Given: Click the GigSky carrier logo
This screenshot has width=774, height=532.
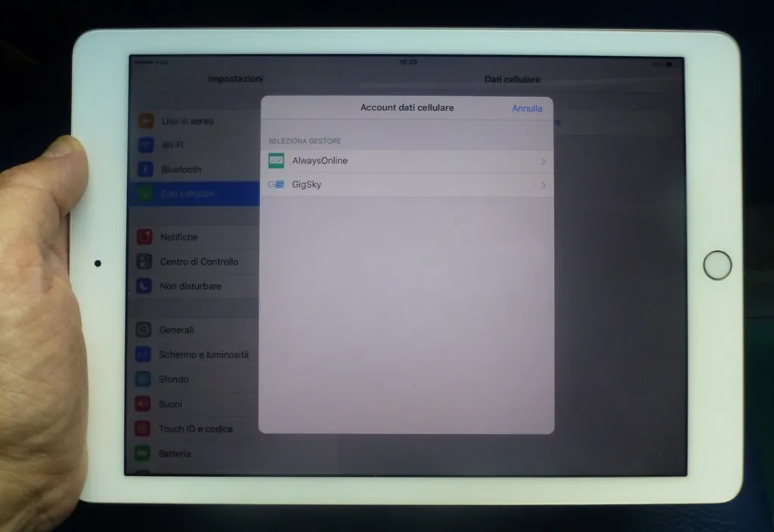Looking at the screenshot, I should pyautogui.click(x=276, y=184).
